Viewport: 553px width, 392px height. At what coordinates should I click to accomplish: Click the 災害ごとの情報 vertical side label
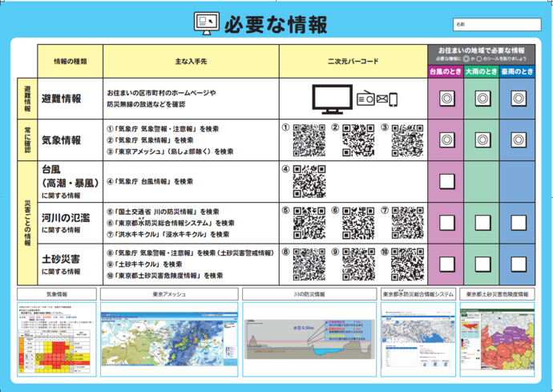click(27, 223)
